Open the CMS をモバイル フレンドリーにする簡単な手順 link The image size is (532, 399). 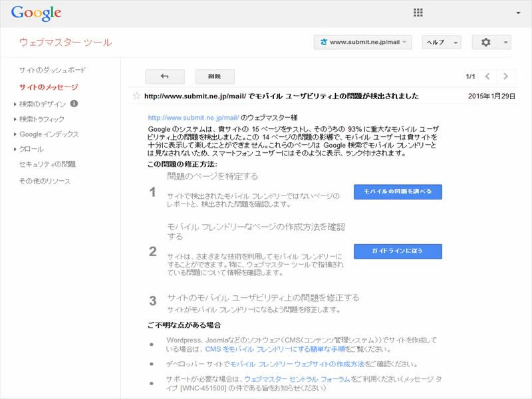click(275, 349)
